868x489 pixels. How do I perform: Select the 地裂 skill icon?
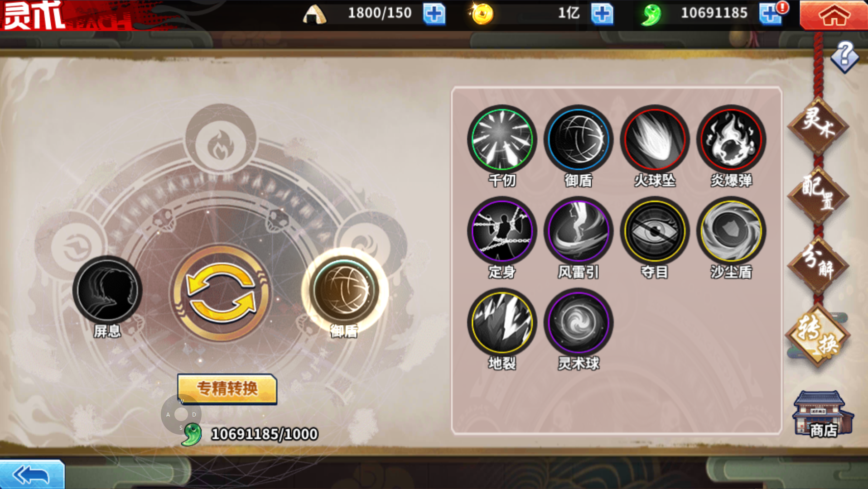tap(502, 323)
